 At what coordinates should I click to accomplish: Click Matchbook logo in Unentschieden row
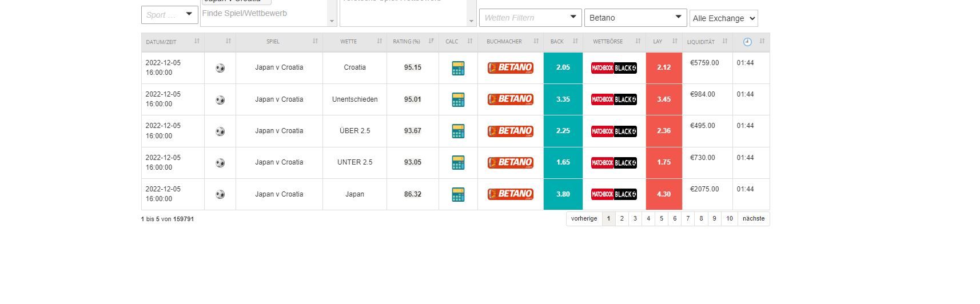(x=614, y=99)
